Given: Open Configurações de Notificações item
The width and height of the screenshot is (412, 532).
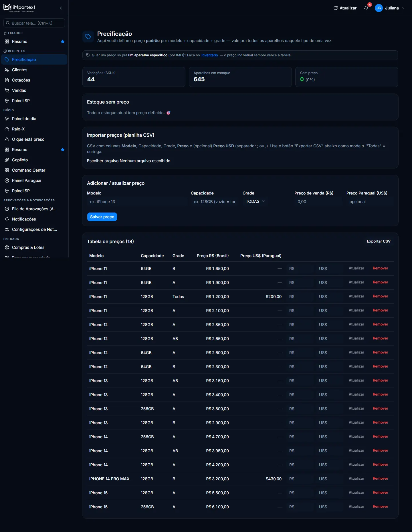Looking at the screenshot, I should pos(34,229).
